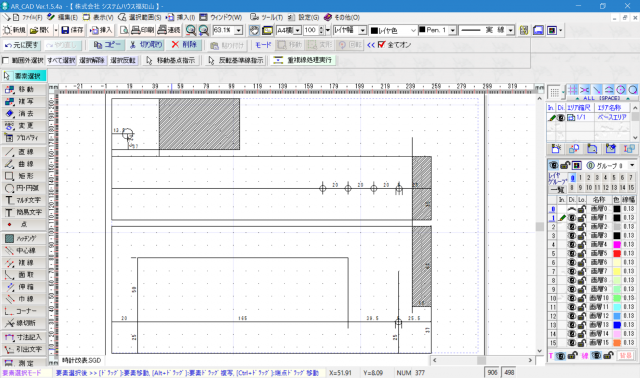The image size is (640, 378).
Task: Toggle visibility eye for 画層5
Action: (572, 253)
